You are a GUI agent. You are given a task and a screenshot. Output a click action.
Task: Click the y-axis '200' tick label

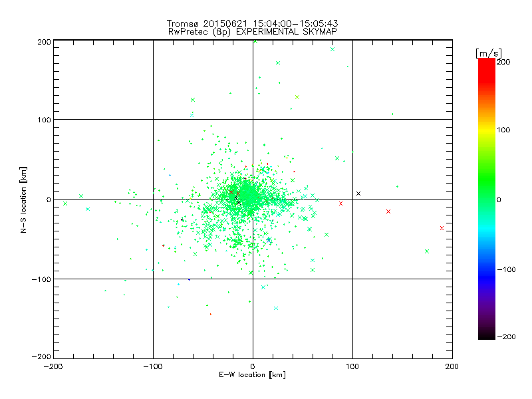[x=44, y=42]
